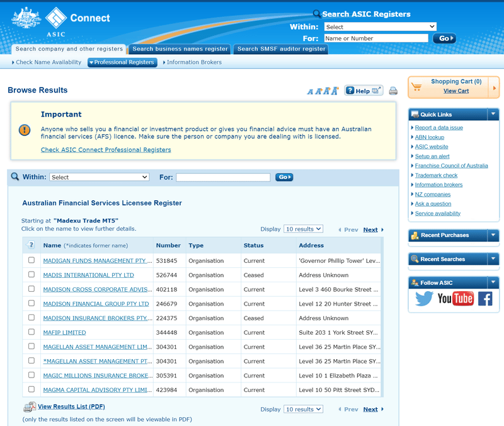The image size is (504, 426).
Task: Open the Professional Registers submenu
Action: coord(122,62)
